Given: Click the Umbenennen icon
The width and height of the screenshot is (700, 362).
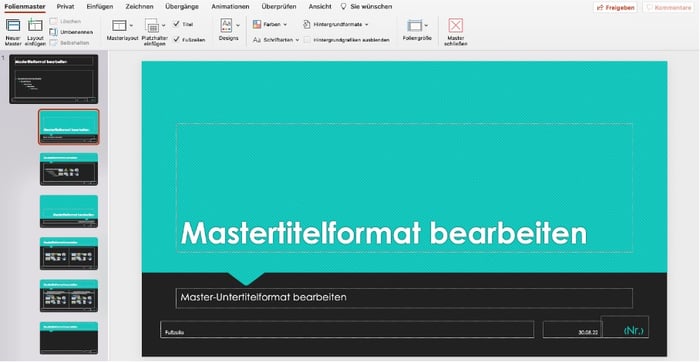Looking at the screenshot, I should coord(54,32).
